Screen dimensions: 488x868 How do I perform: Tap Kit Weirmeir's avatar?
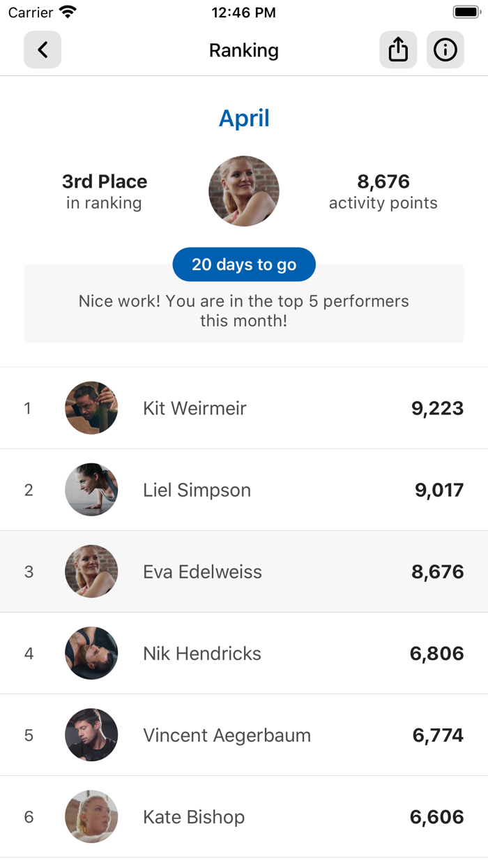click(91, 408)
